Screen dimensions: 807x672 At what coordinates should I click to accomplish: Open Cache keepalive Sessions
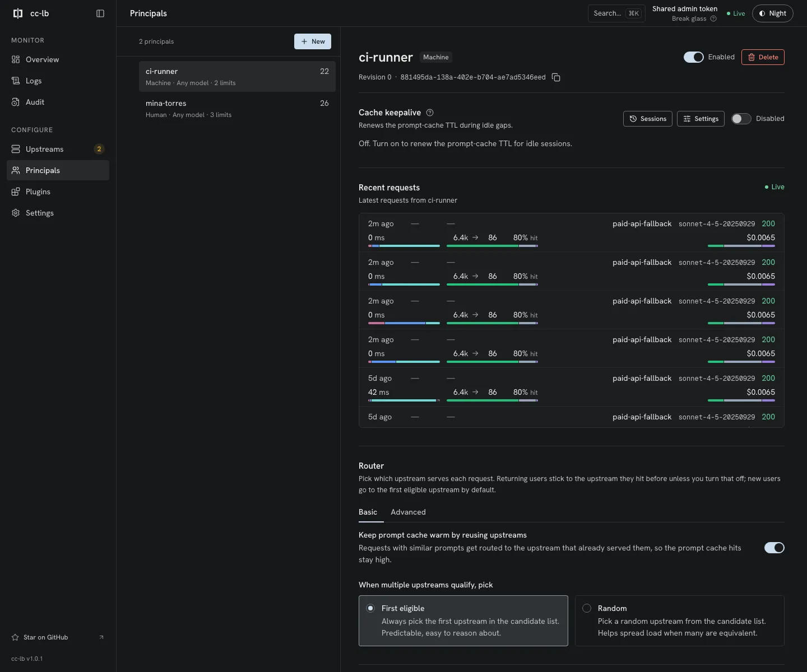[x=647, y=119]
